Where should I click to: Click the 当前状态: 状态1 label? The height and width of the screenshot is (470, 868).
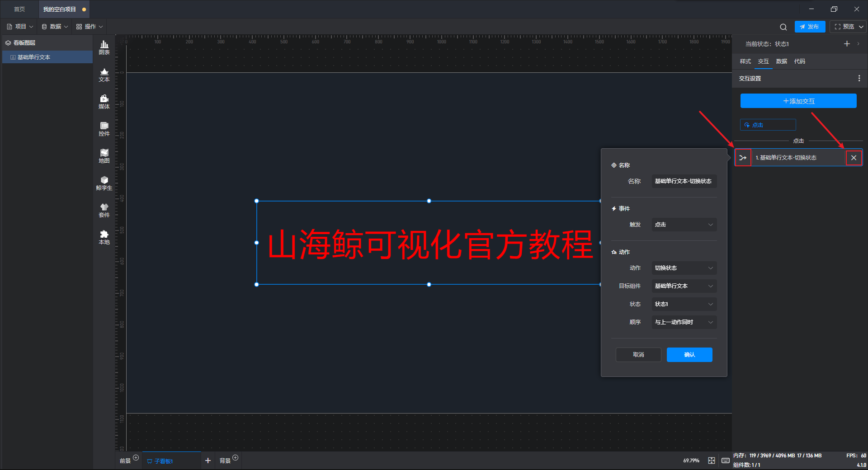pyautogui.click(x=767, y=44)
